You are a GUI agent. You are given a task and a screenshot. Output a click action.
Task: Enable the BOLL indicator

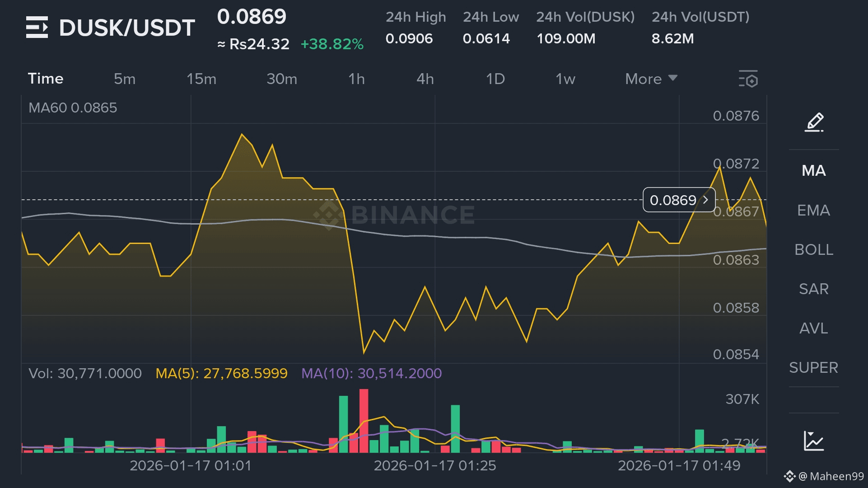point(813,249)
